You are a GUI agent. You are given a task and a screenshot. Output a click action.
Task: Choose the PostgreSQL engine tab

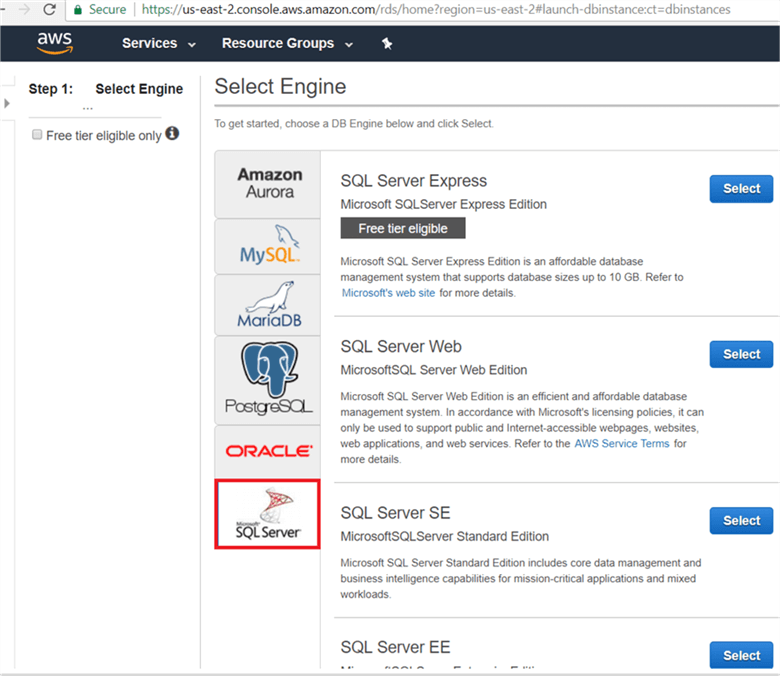pos(268,380)
